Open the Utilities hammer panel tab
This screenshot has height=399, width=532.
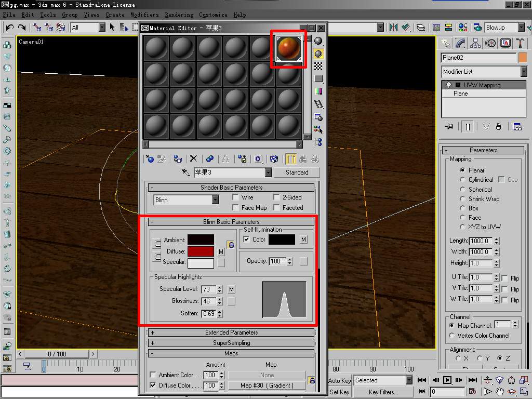tap(520, 43)
